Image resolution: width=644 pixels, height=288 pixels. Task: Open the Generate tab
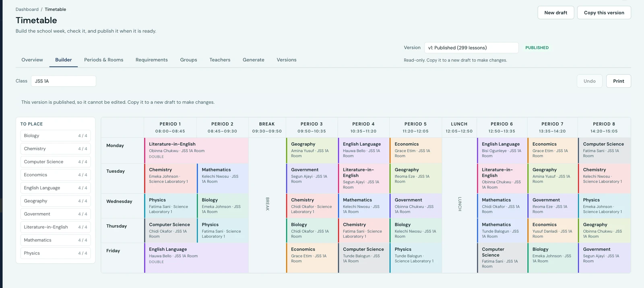(254, 60)
